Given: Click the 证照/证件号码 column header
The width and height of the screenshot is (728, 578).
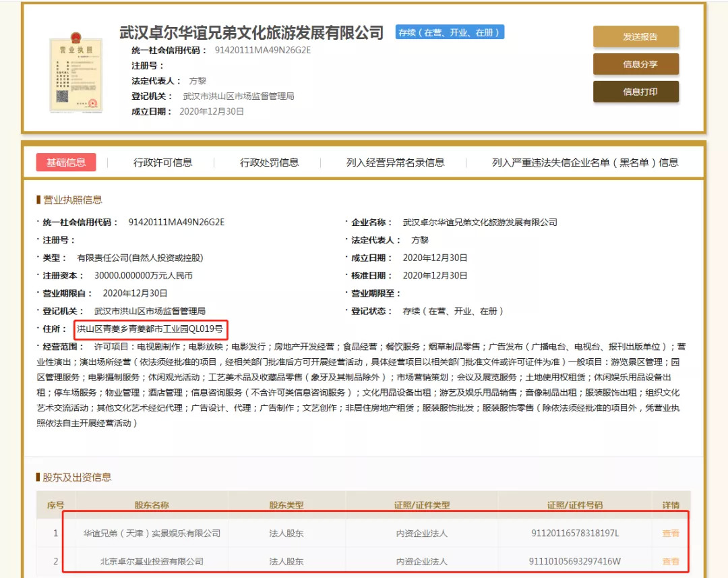Looking at the screenshot, I should (x=575, y=505).
